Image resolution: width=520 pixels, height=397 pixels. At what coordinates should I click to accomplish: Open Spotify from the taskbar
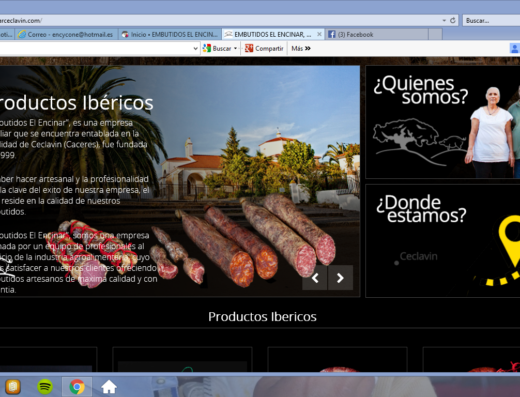point(45,387)
